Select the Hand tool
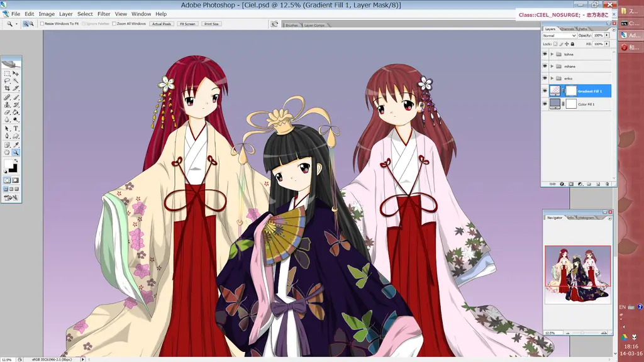 [7, 152]
